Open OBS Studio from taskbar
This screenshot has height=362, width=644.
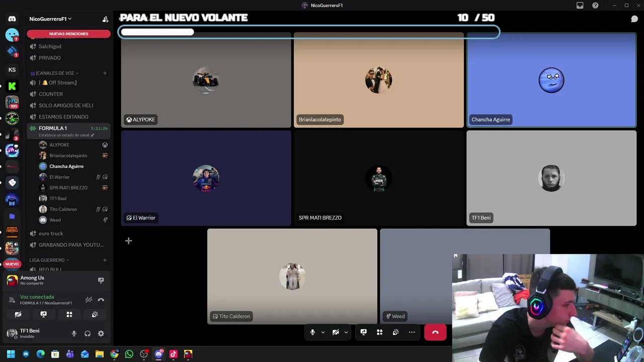[x=144, y=354]
